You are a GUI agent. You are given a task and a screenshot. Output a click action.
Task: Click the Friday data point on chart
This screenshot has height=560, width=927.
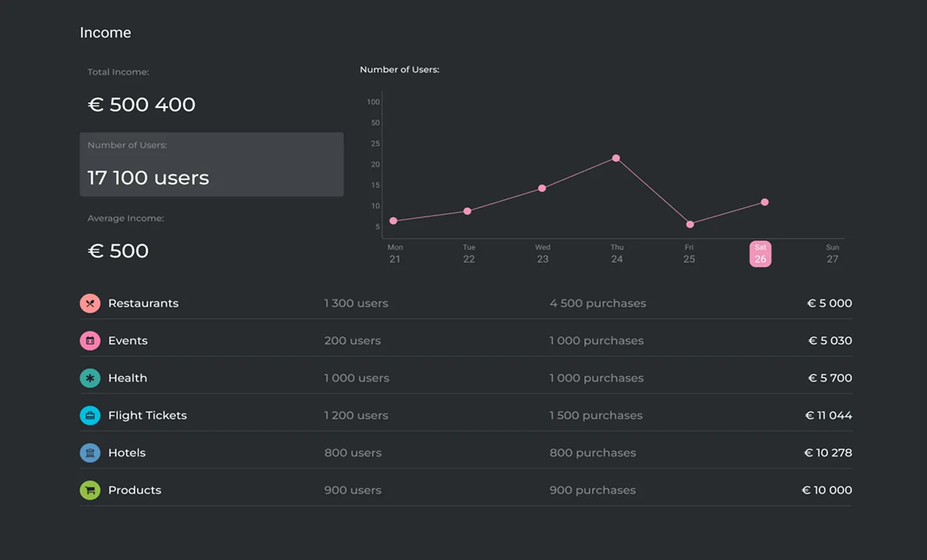690,224
